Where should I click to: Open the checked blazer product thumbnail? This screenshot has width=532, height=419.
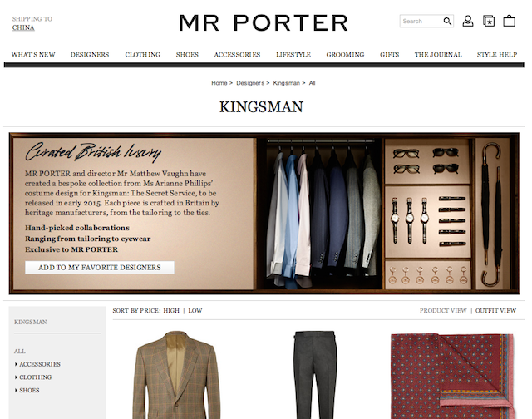[x=176, y=375]
